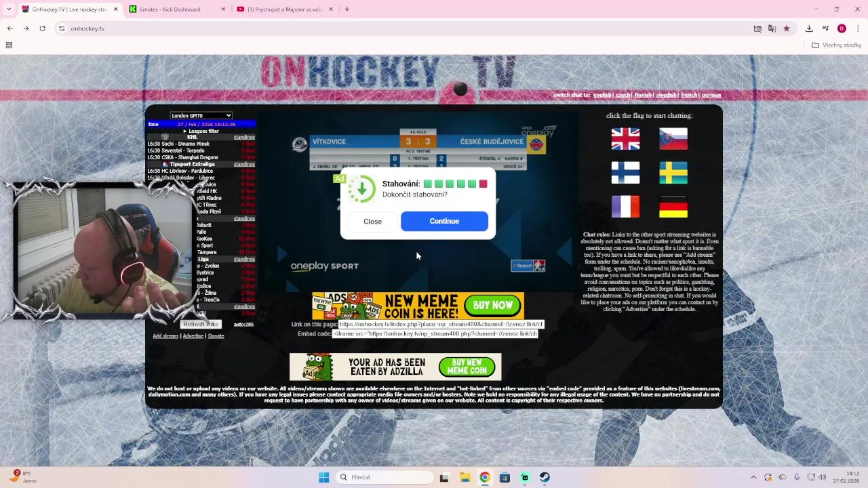Image resolution: width=868 pixels, height=488 pixels.
Task: Open KHL standings link
Action: pyautogui.click(x=244, y=138)
